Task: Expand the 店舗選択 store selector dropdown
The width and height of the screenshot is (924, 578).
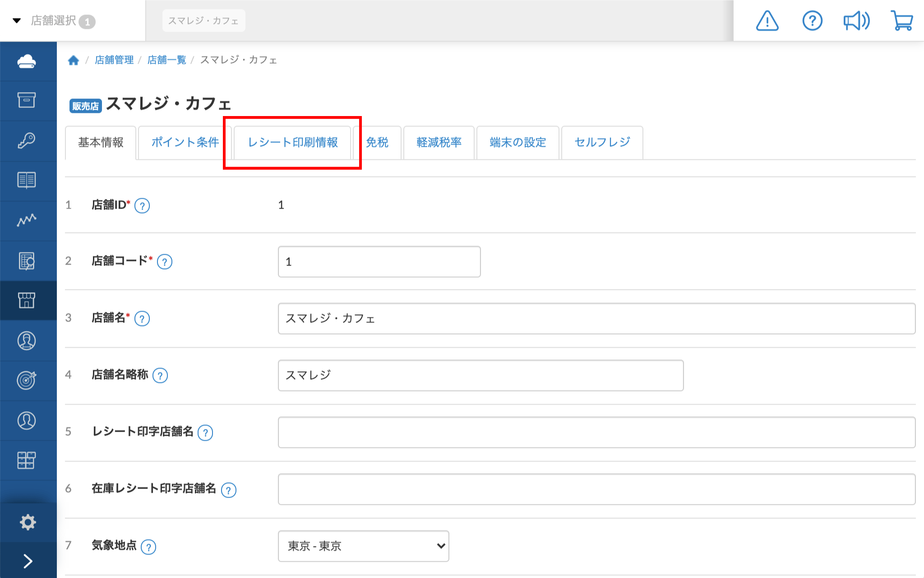Action: (53, 21)
